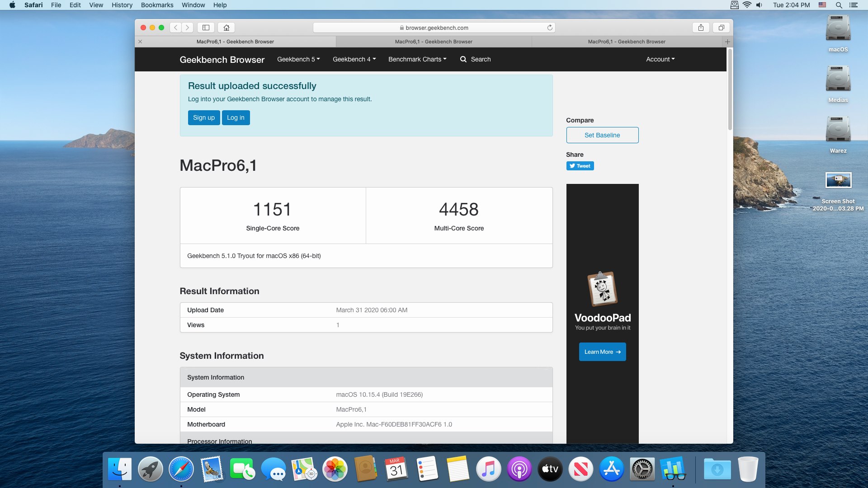Click the page vertical scrollbar
Viewport: 868px width, 488px height.
tap(730, 89)
